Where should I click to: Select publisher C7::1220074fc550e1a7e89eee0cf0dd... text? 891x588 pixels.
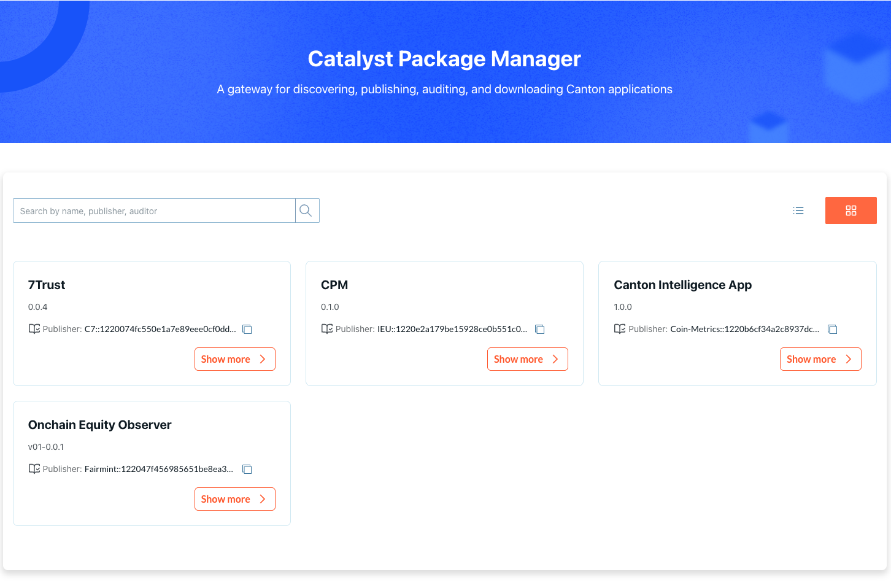(x=160, y=329)
